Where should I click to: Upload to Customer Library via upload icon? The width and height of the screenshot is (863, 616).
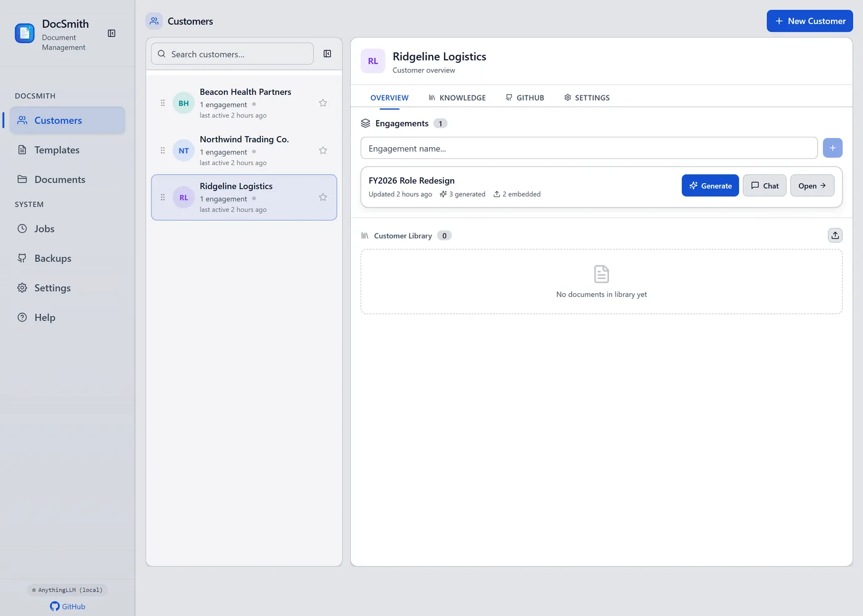(x=835, y=235)
